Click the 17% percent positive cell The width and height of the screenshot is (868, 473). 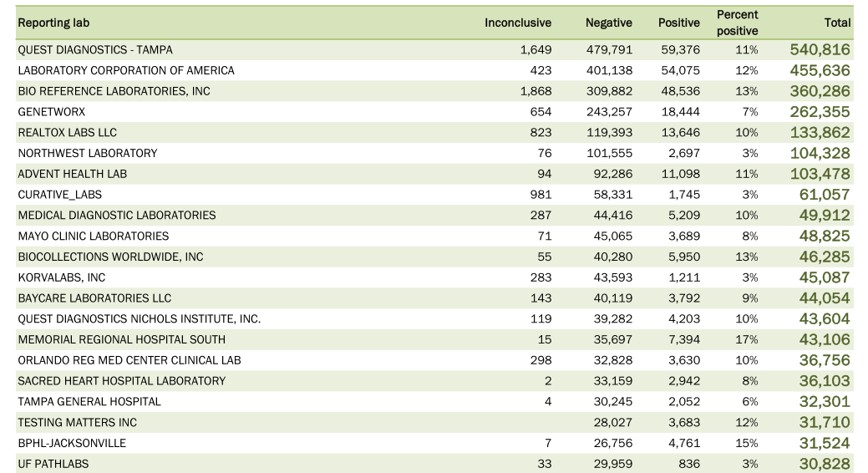tap(747, 339)
